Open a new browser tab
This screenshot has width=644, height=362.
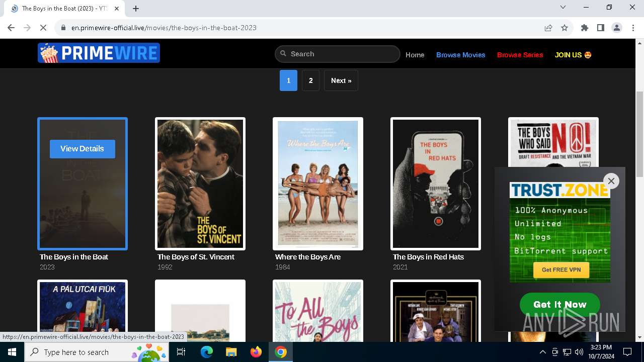coord(136,8)
